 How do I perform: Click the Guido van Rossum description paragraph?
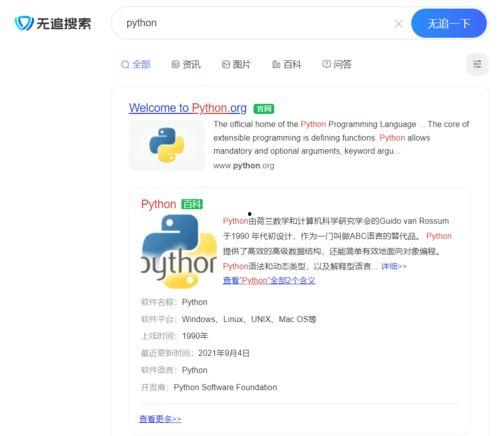point(337,243)
